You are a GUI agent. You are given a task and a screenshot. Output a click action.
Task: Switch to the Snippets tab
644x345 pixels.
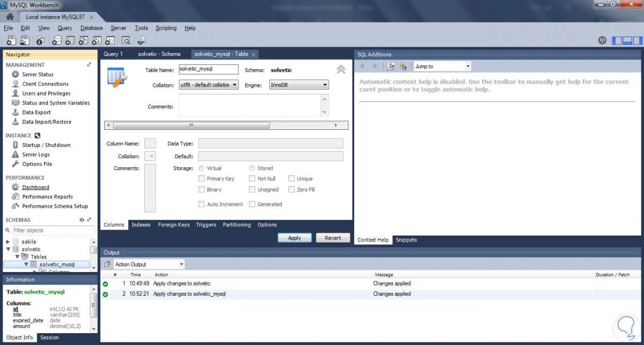(406, 240)
